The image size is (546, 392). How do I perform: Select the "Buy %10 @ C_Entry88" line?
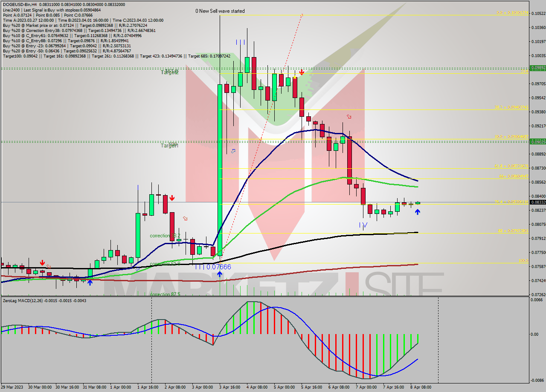[66, 40]
